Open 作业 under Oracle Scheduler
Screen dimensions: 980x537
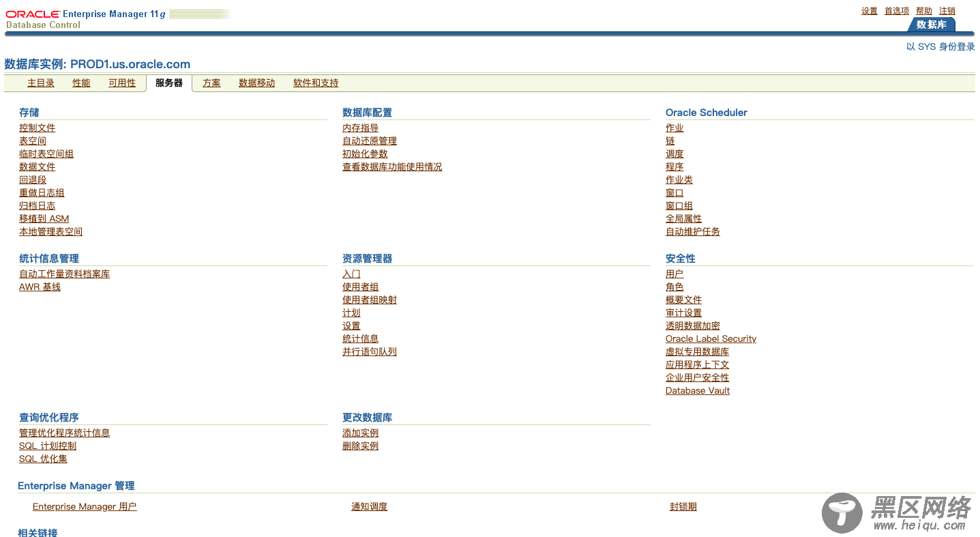(x=674, y=128)
